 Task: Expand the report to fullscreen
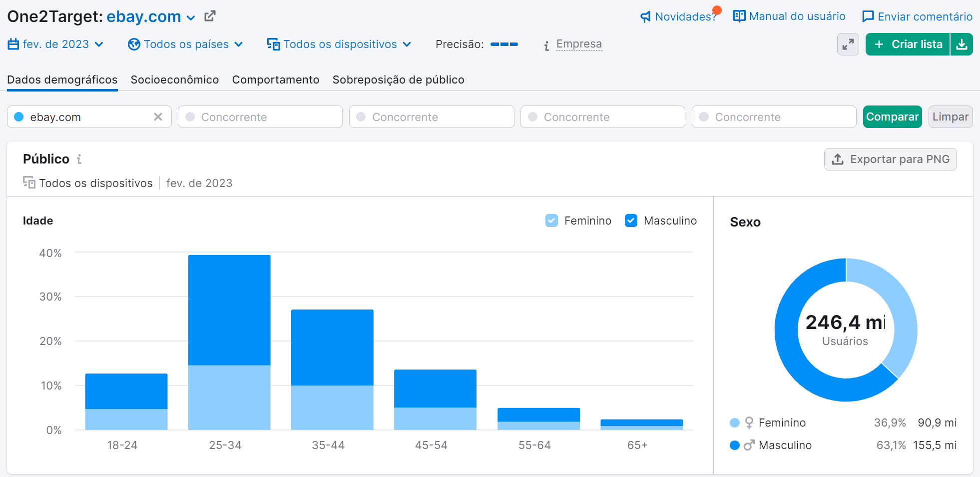tap(848, 44)
